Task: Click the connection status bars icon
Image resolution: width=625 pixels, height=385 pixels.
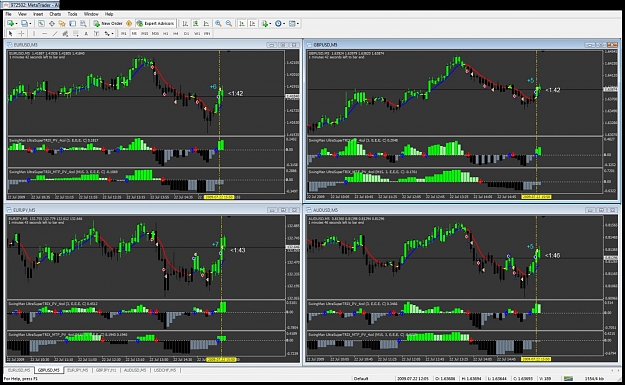Action: [568, 378]
